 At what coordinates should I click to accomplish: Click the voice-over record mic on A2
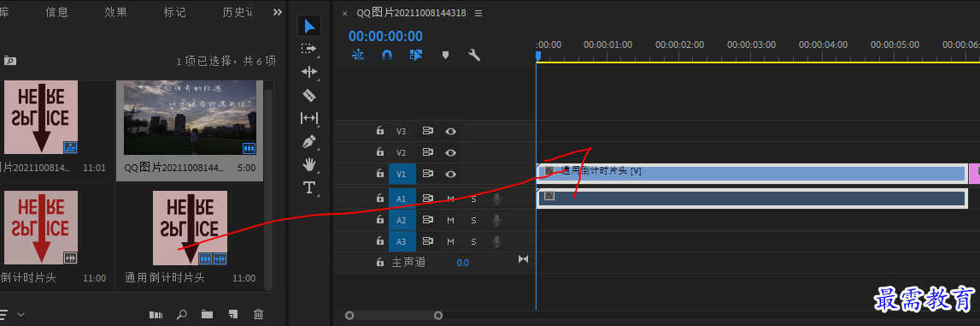[497, 220]
